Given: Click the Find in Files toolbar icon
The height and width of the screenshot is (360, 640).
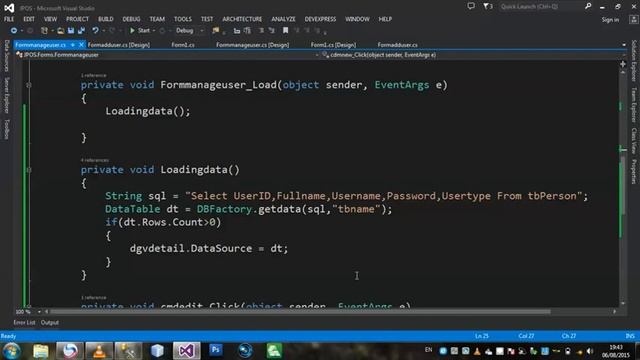Looking at the screenshot, I should tap(216, 31).
